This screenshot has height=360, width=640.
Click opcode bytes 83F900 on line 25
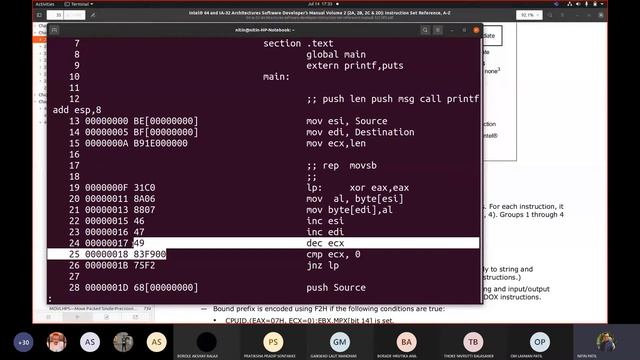pos(150,254)
